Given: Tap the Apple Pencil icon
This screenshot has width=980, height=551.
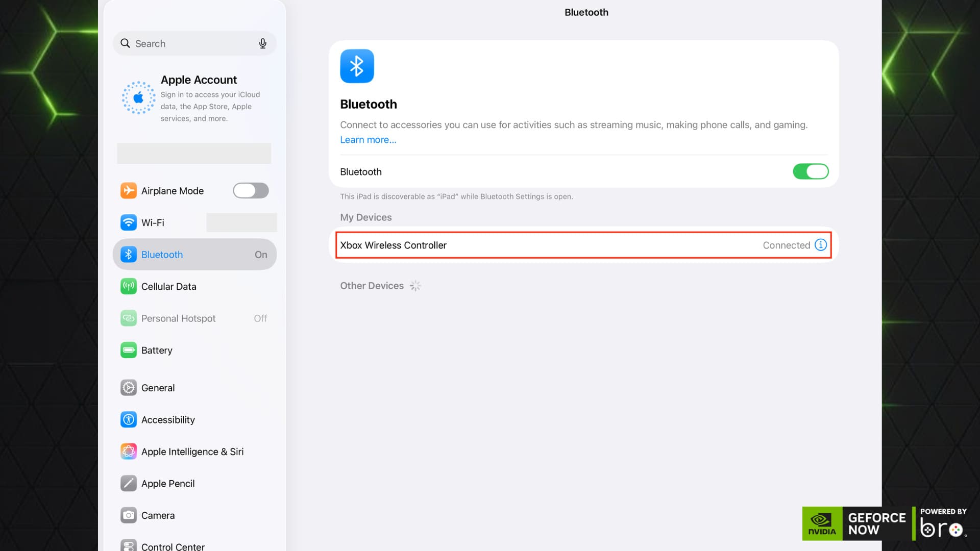Looking at the screenshot, I should click(x=129, y=483).
